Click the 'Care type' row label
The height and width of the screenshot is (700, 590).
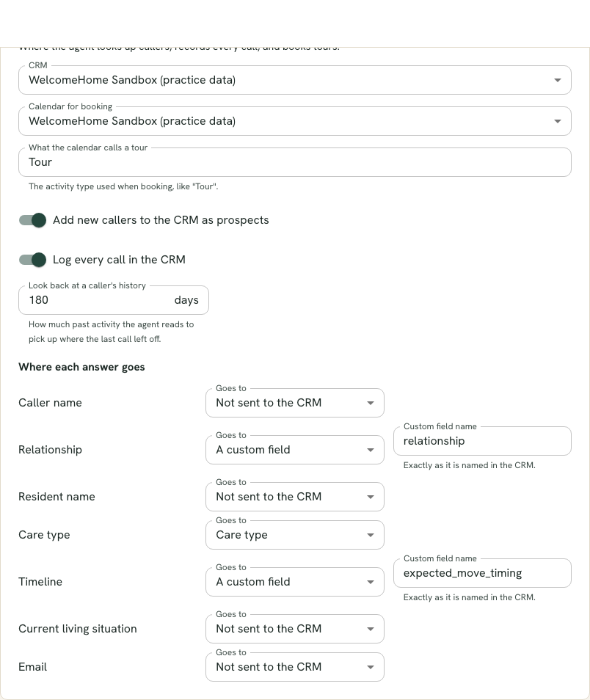tap(44, 535)
